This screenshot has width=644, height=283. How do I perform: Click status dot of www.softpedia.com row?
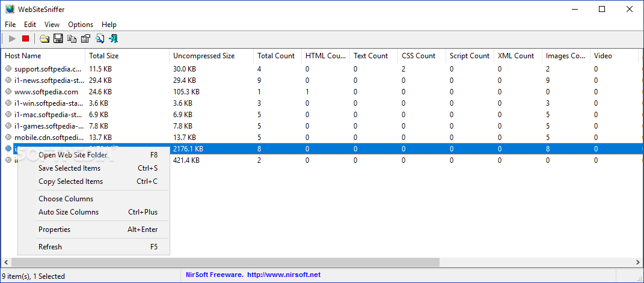coord(8,92)
